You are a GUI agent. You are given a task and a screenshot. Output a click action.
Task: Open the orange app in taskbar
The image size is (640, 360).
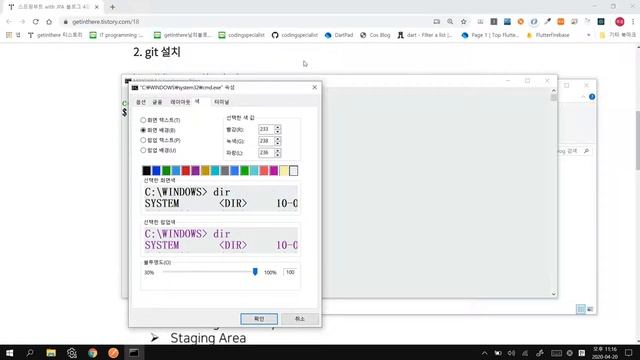113,353
